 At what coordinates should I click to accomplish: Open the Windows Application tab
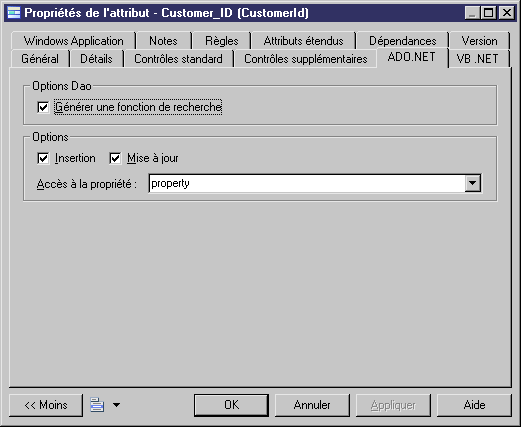(73, 41)
